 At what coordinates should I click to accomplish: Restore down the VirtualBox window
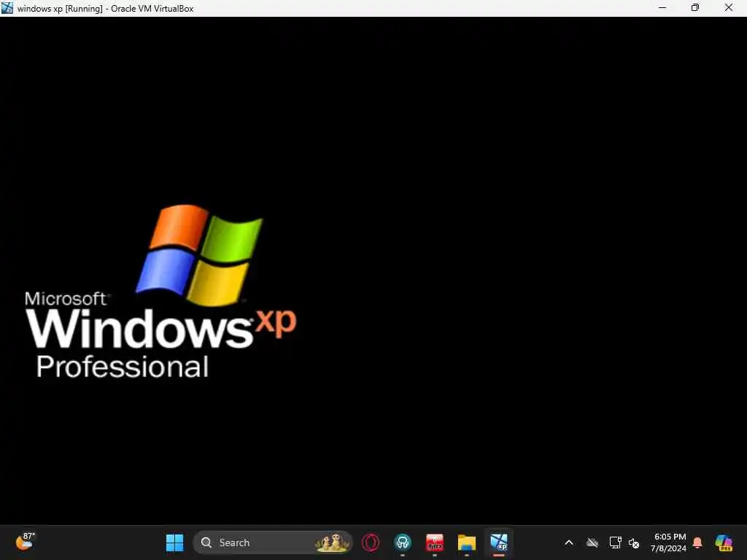pos(695,7)
